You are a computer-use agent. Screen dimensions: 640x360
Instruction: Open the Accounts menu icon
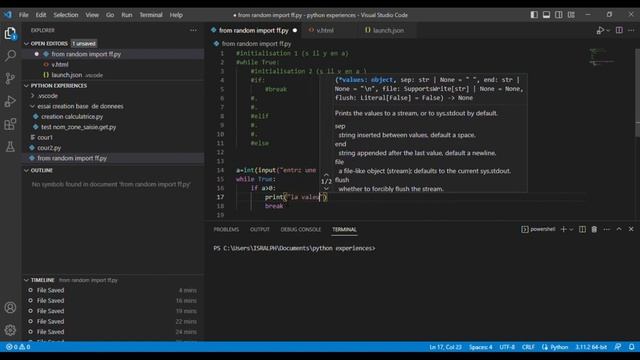10,307
